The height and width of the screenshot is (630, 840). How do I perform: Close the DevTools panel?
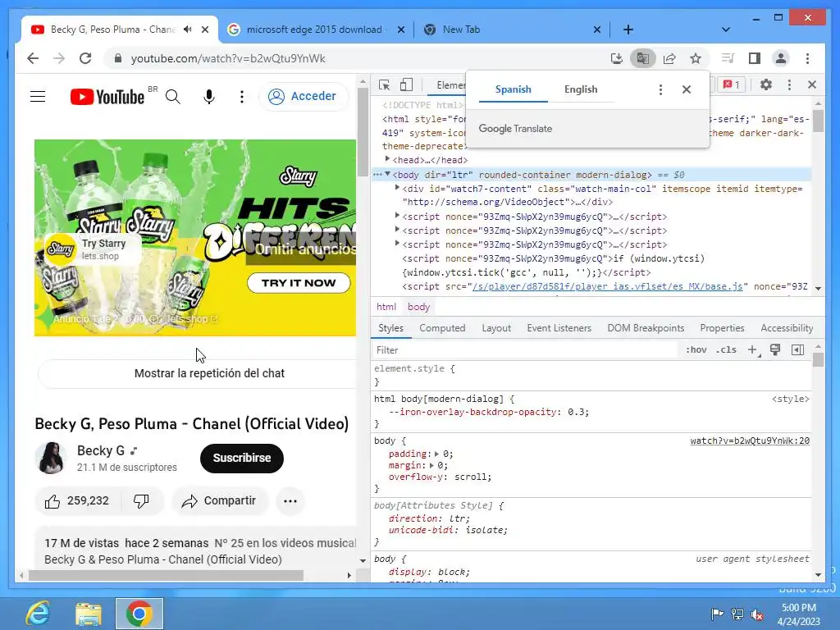coord(812,84)
